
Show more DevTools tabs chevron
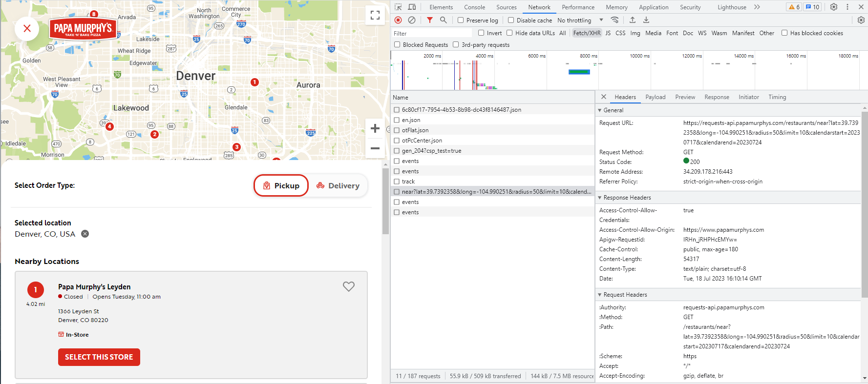tap(757, 7)
